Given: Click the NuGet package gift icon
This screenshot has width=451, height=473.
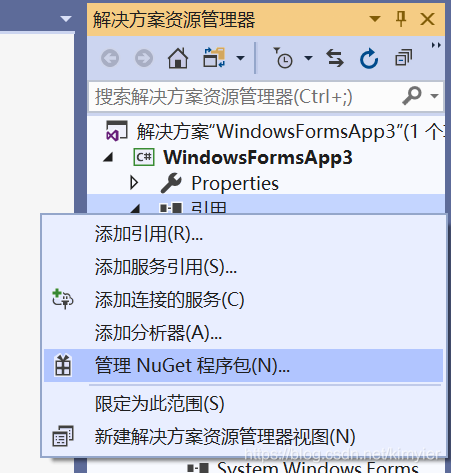Looking at the screenshot, I should [63, 365].
